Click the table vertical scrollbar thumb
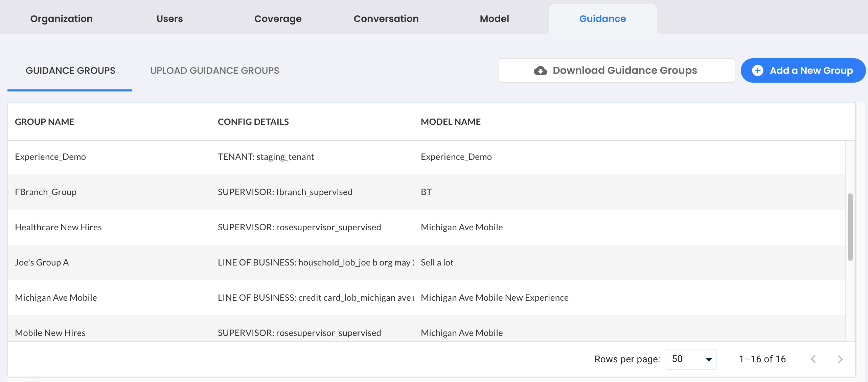The image size is (868, 382). point(850,227)
